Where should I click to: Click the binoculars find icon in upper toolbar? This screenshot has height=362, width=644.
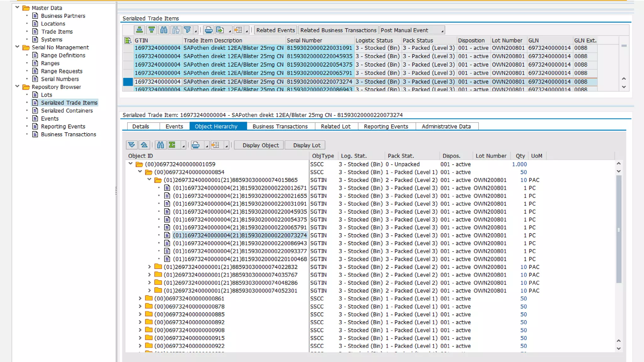(x=164, y=30)
